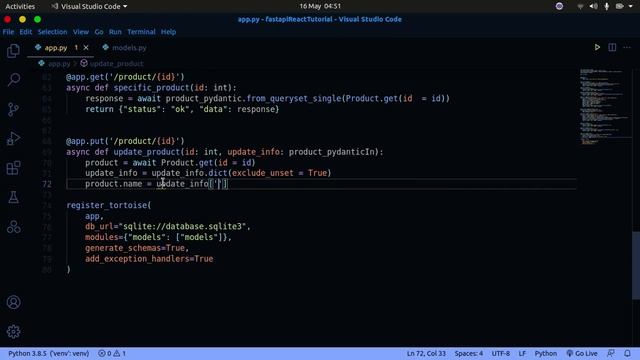Open the Run and Debug view
This screenshot has height=360, width=640.
(13, 138)
